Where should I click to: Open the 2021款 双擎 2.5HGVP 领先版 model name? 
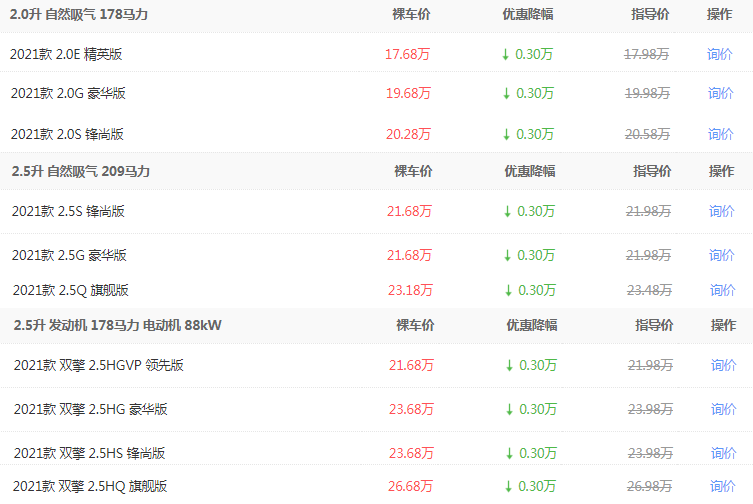(x=98, y=365)
